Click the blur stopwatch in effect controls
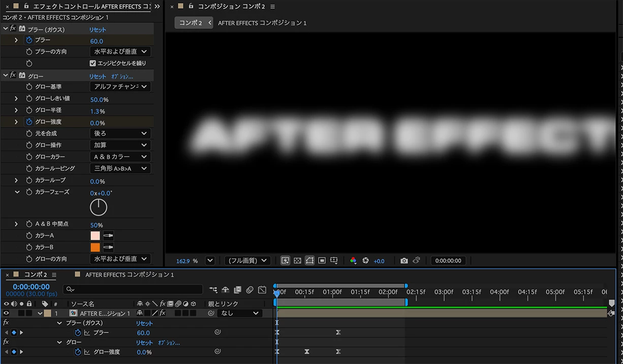The image size is (623, 364). tap(29, 40)
